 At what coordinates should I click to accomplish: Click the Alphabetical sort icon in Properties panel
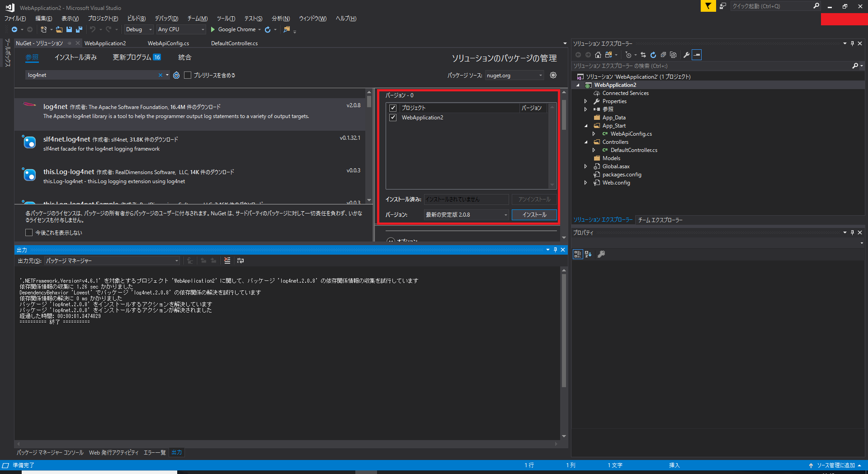(x=588, y=254)
